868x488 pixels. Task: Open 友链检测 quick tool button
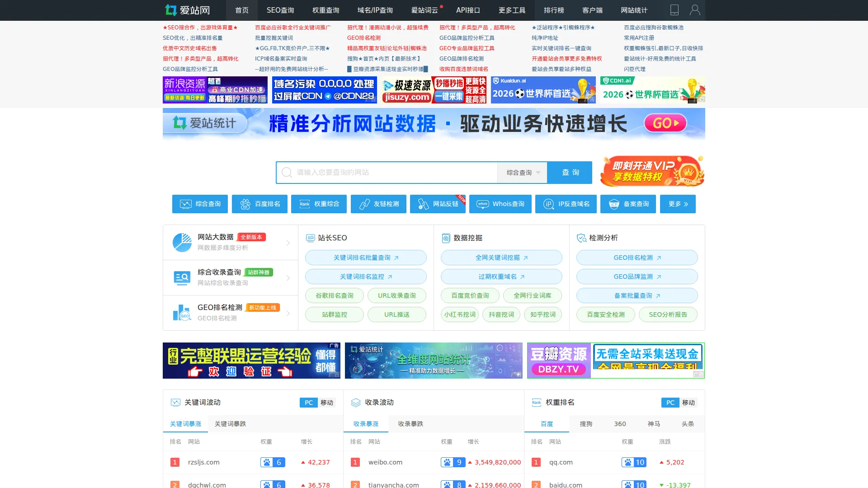tap(378, 204)
